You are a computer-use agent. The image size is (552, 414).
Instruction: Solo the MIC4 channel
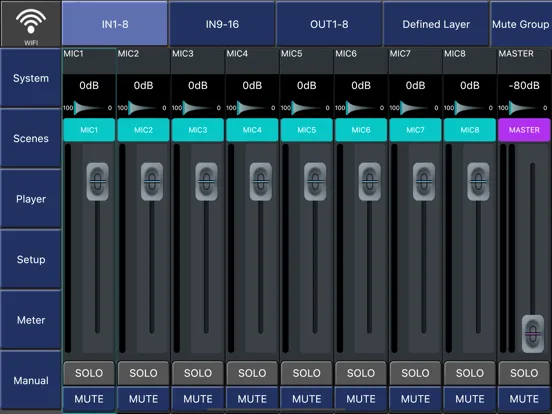[x=252, y=373]
